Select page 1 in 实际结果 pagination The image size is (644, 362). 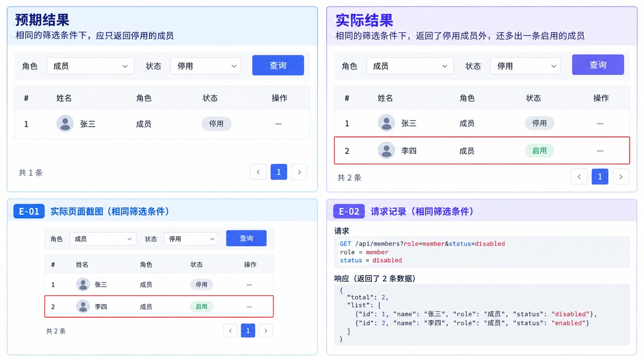pyautogui.click(x=600, y=176)
